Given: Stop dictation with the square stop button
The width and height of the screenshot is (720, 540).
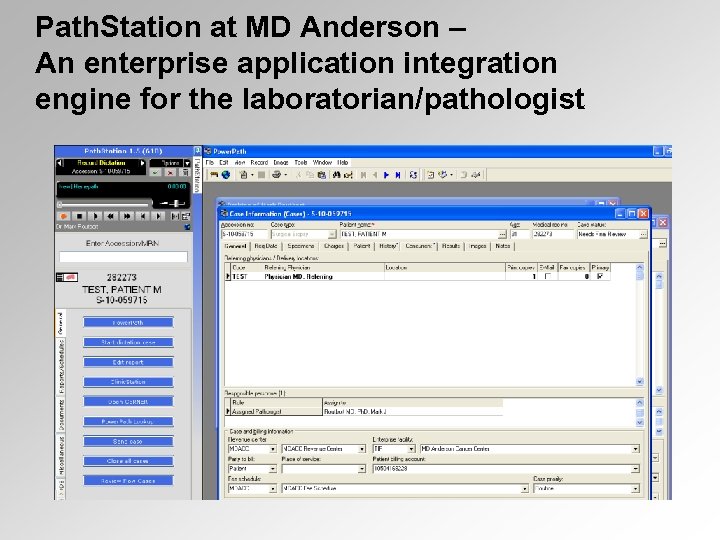Looking at the screenshot, I should click(x=79, y=216).
